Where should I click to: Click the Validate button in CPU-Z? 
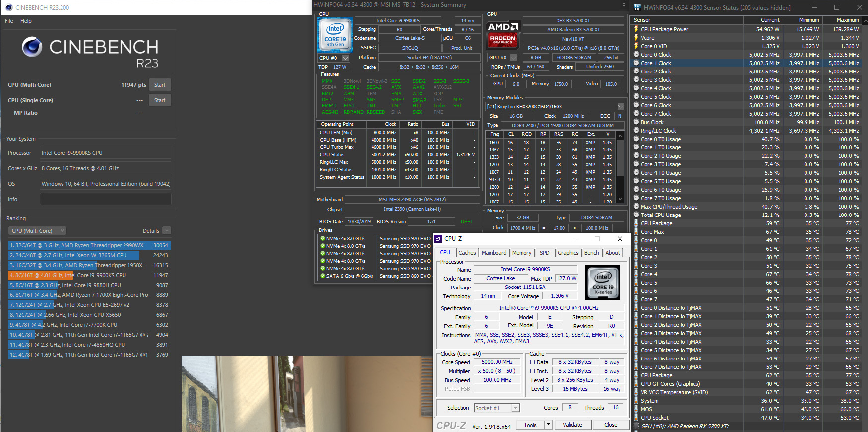click(x=572, y=425)
